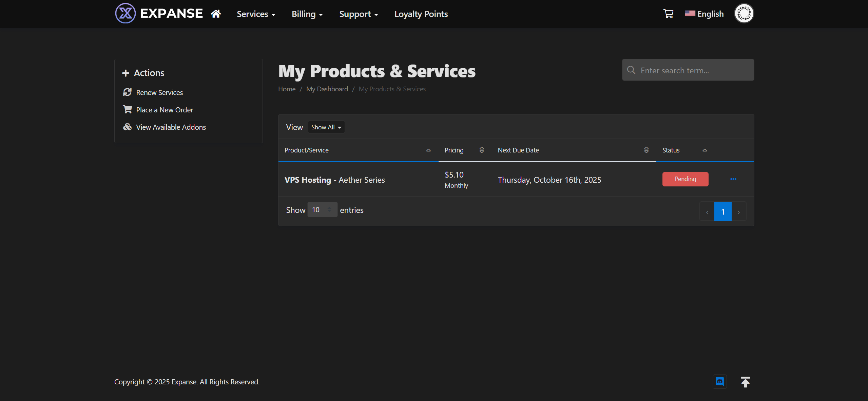
Task: Open the 10 entries per page selector
Action: click(322, 210)
